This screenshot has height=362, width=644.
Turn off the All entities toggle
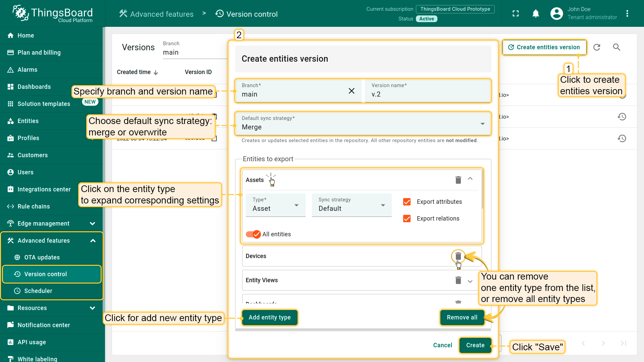pyautogui.click(x=253, y=234)
